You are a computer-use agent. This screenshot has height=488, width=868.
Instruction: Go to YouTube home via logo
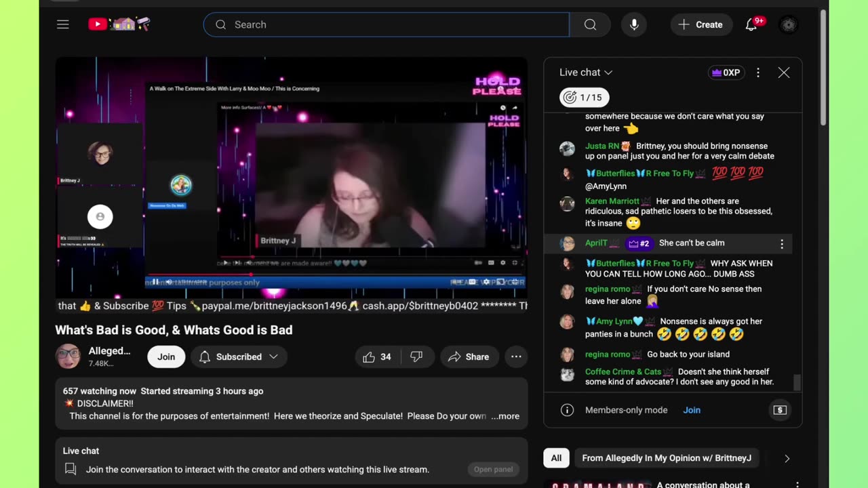coord(119,24)
